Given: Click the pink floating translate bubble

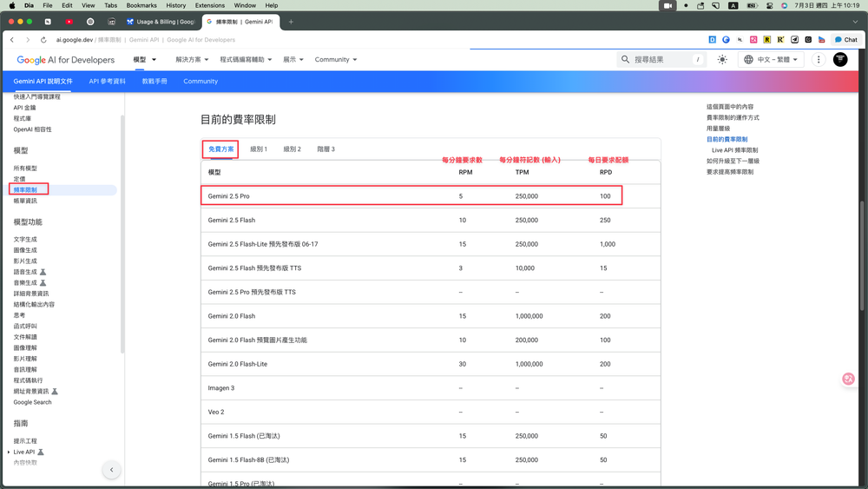Looking at the screenshot, I should [x=848, y=379].
